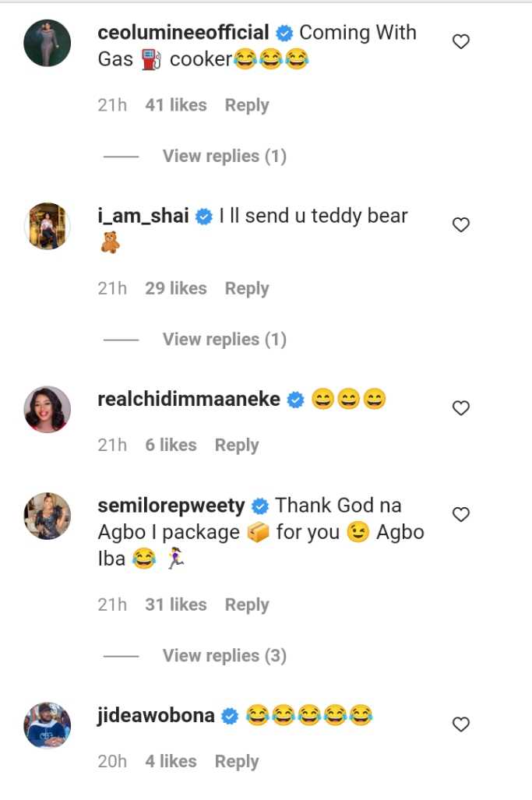View semilorepweety's avatar profile
The image size is (532, 800).
click(48, 516)
